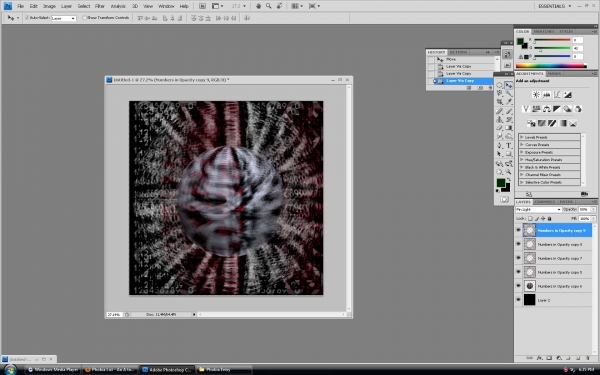This screenshot has width=600, height=375.
Task: Add a Color Balance adjustment
Action: (x=546, y=109)
